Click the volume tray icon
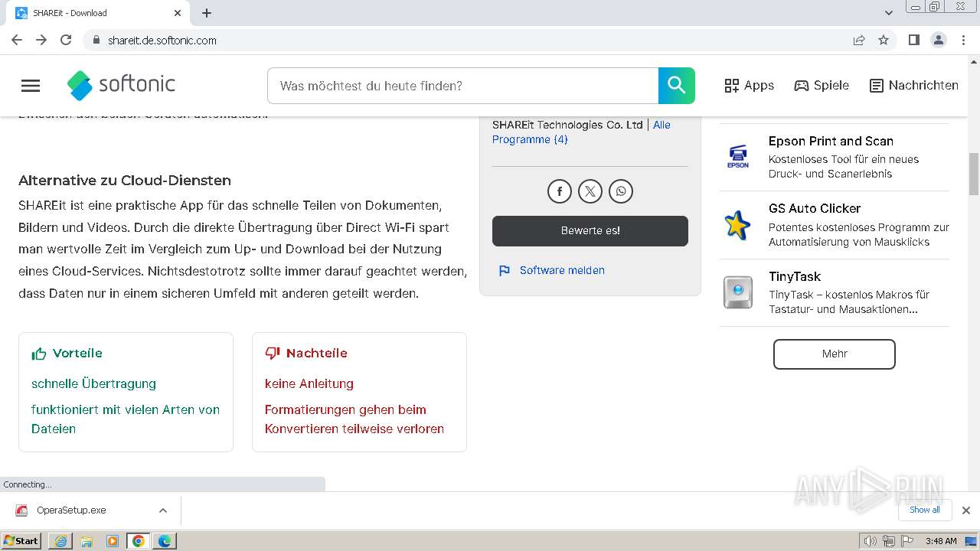 871,541
